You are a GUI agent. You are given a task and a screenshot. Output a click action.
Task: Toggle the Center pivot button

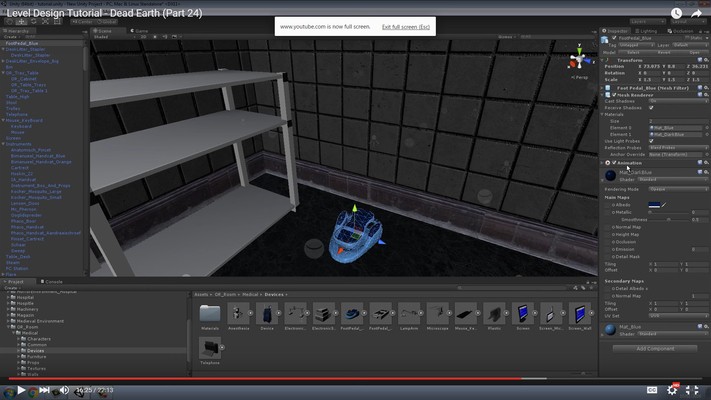pos(82,21)
